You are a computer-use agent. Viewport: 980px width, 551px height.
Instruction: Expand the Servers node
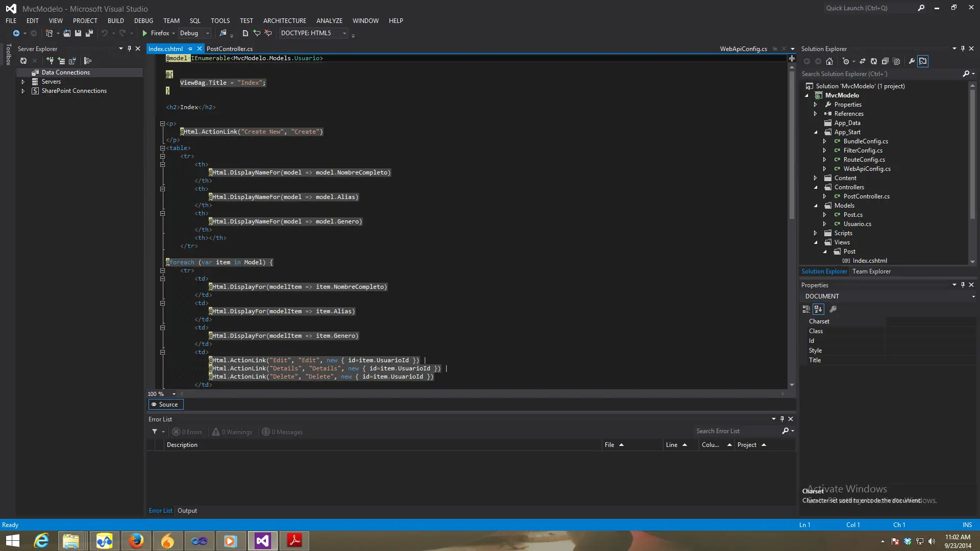23,82
